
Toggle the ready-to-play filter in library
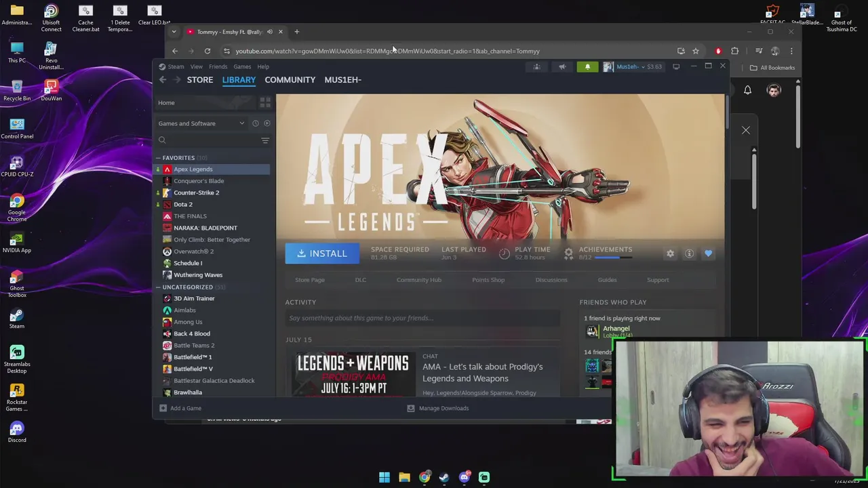[x=267, y=123]
